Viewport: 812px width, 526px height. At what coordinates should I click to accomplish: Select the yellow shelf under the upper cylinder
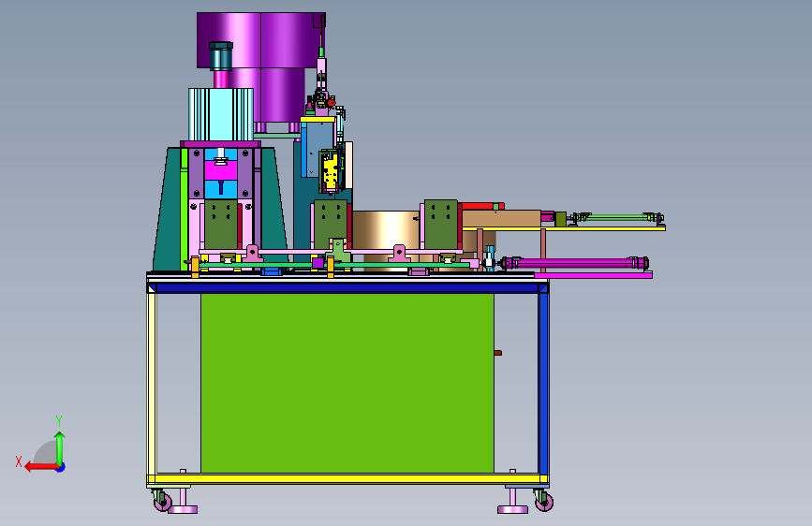click(x=564, y=228)
